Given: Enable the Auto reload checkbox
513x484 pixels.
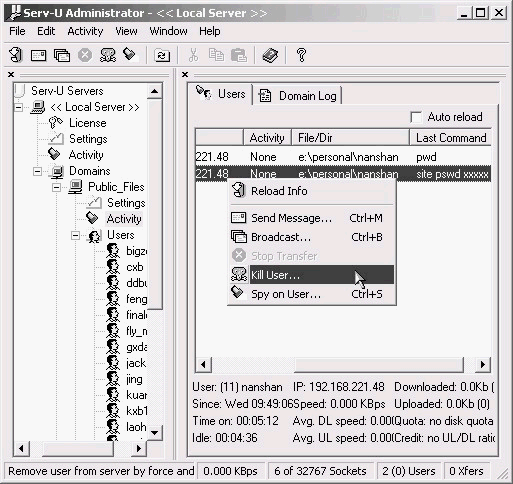Looking at the screenshot, I should (416, 117).
